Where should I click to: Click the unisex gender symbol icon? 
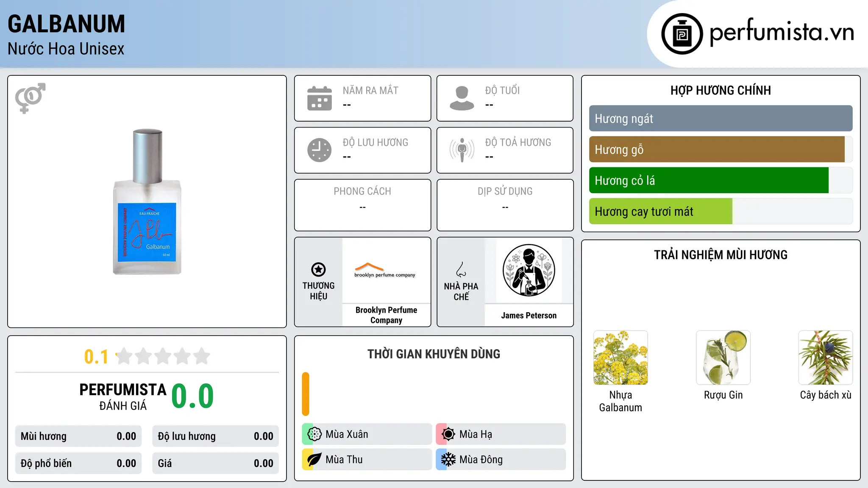tap(30, 98)
